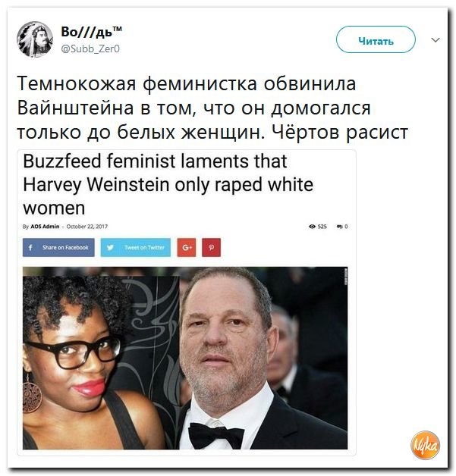Open the comments count icon
The image size is (456, 476).
click(x=339, y=227)
